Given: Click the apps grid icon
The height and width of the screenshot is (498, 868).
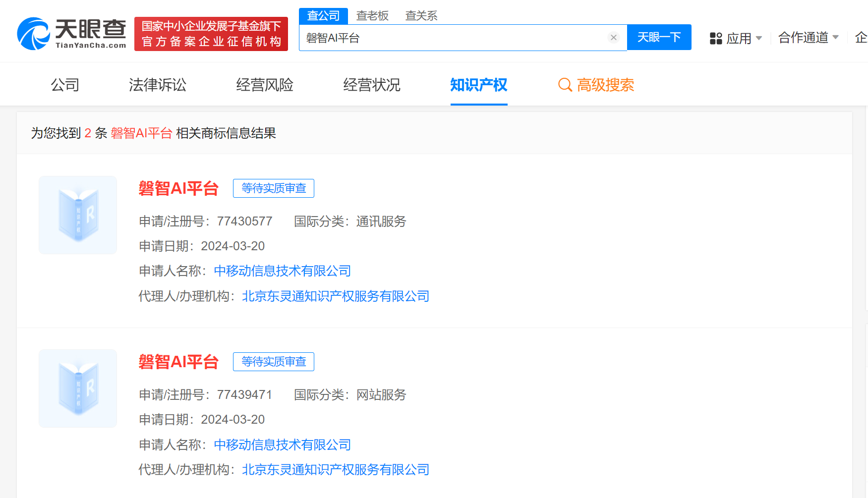Looking at the screenshot, I should [x=715, y=38].
